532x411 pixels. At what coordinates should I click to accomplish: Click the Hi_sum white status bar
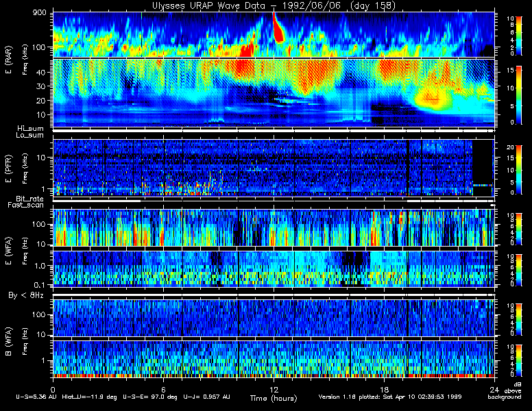274,130
